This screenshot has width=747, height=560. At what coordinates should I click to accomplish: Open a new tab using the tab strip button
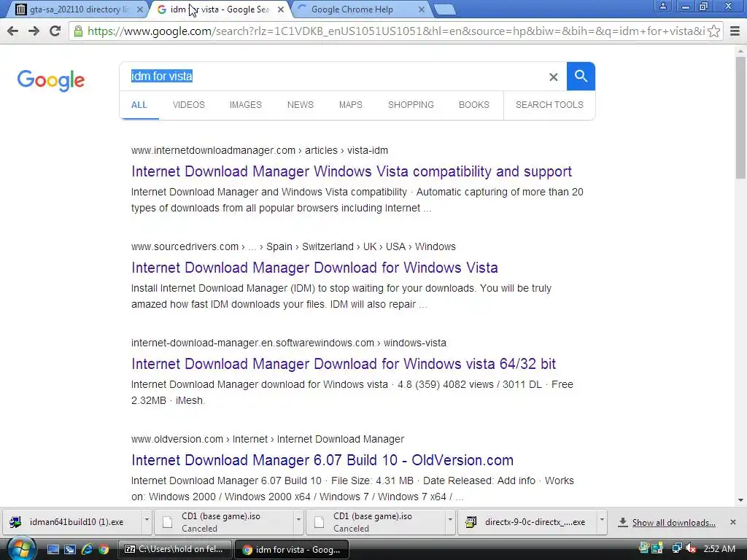(x=446, y=9)
